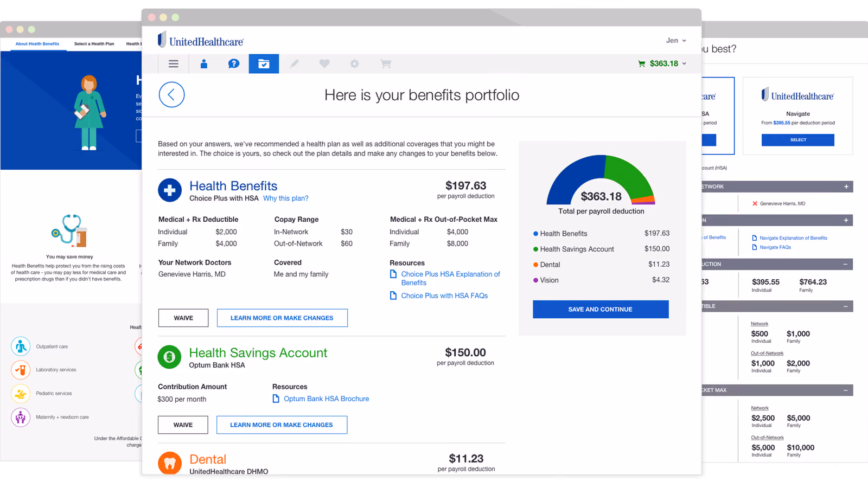The image size is (868, 488).
Task: Open the Why this plan? link
Action: [x=286, y=198]
